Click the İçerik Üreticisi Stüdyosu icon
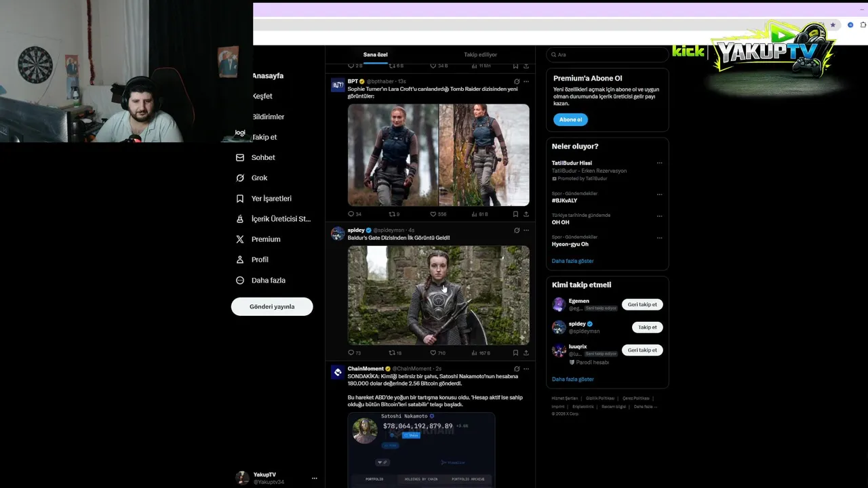Screen dimensions: 868x488 pos(239,219)
